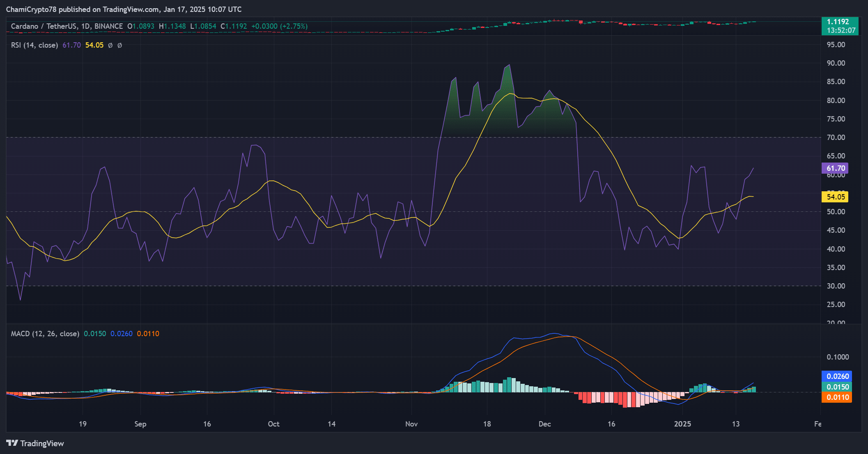This screenshot has height=454, width=868.
Task: Select the first Ø icon beside RSI values
Action: pyautogui.click(x=110, y=45)
